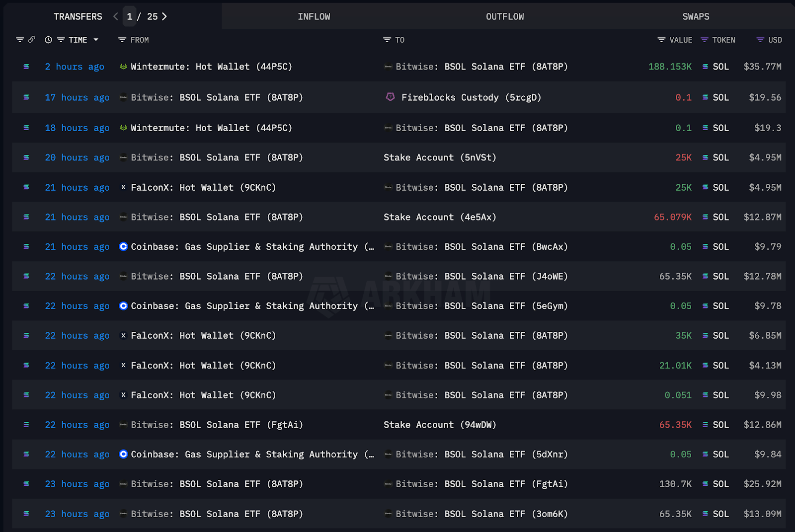Image resolution: width=795 pixels, height=532 pixels.
Task: Select the 188.153K value cell
Action: point(670,67)
